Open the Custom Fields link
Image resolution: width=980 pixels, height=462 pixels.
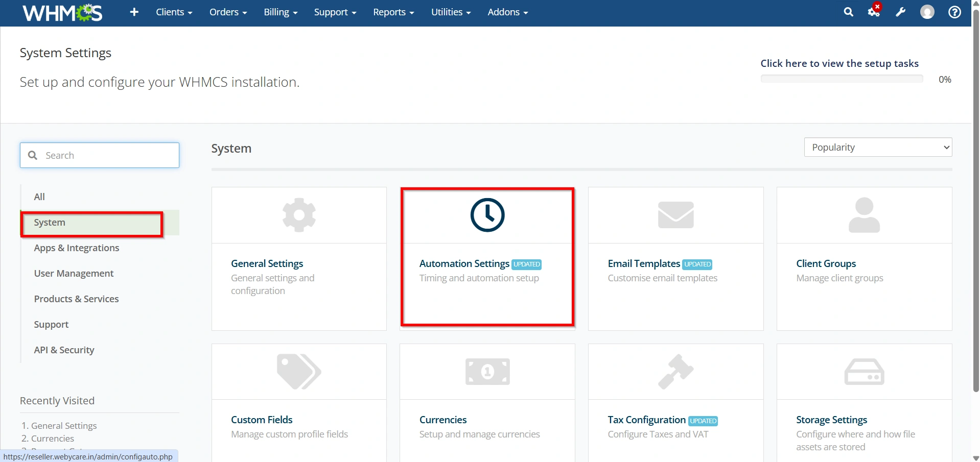[262, 420]
